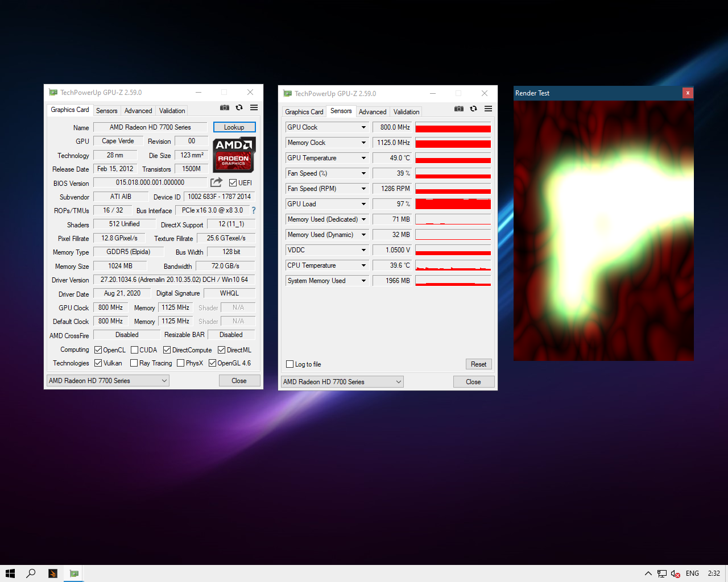Expand the GPU Clock sensor dropdown

[363, 127]
